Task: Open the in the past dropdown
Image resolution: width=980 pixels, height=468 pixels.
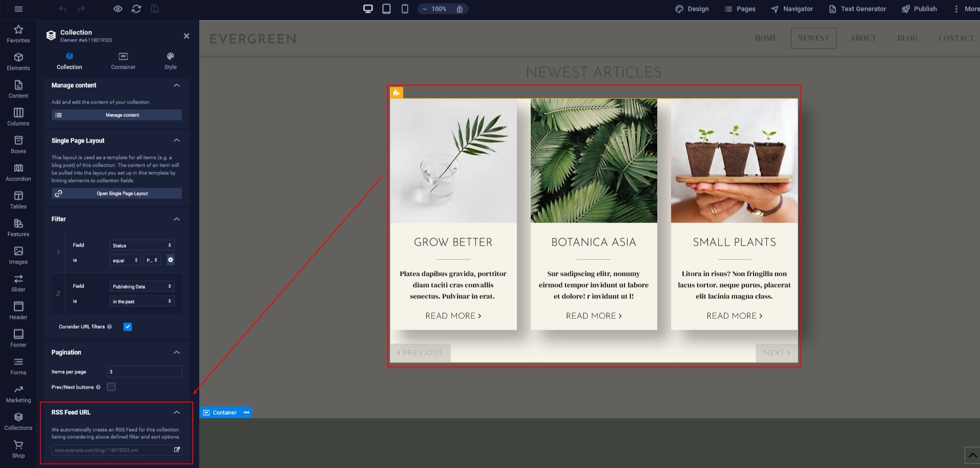Action: pos(142,301)
